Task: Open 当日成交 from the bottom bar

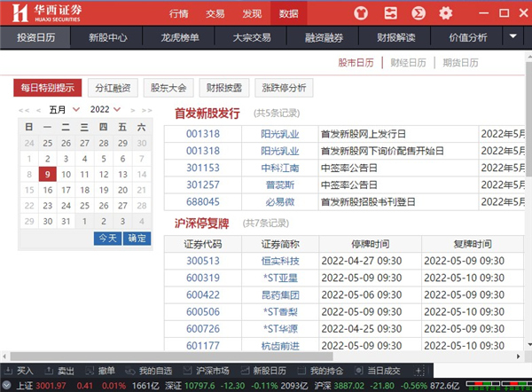Action: [379, 370]
